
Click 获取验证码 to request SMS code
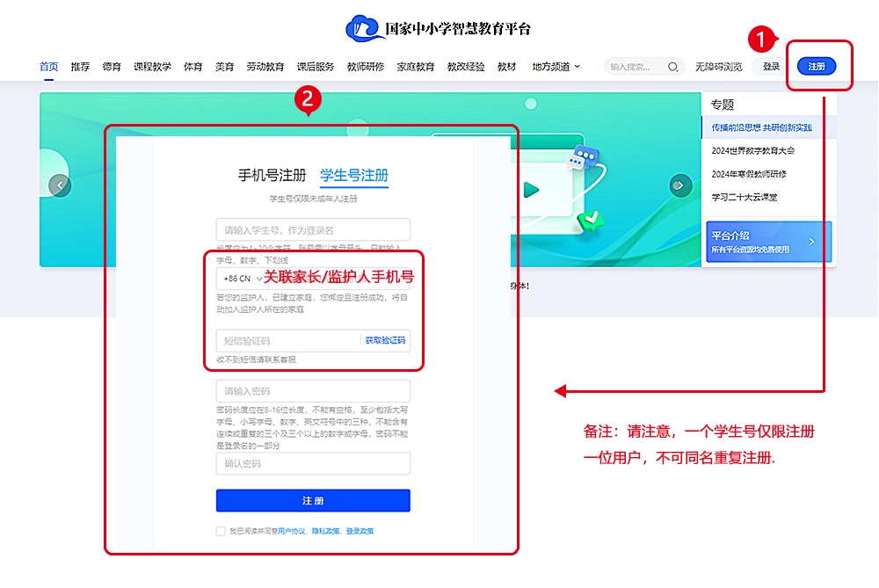tap(387, 340)
